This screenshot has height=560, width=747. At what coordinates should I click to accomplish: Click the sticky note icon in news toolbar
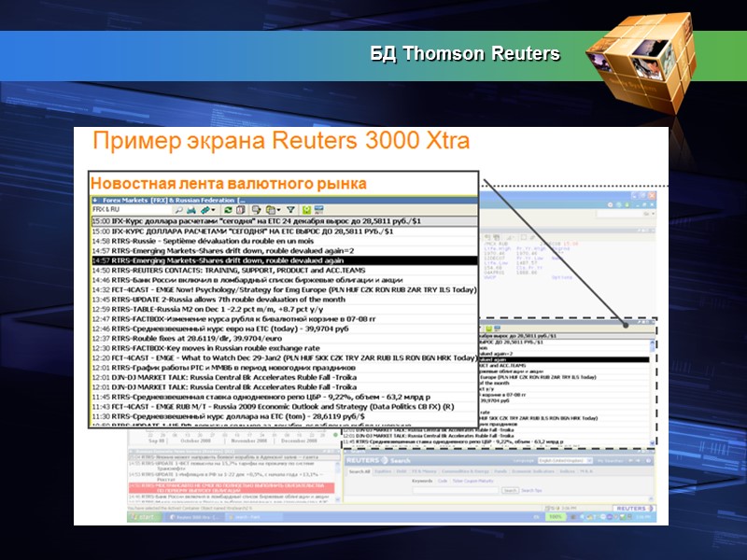point(256,210)
